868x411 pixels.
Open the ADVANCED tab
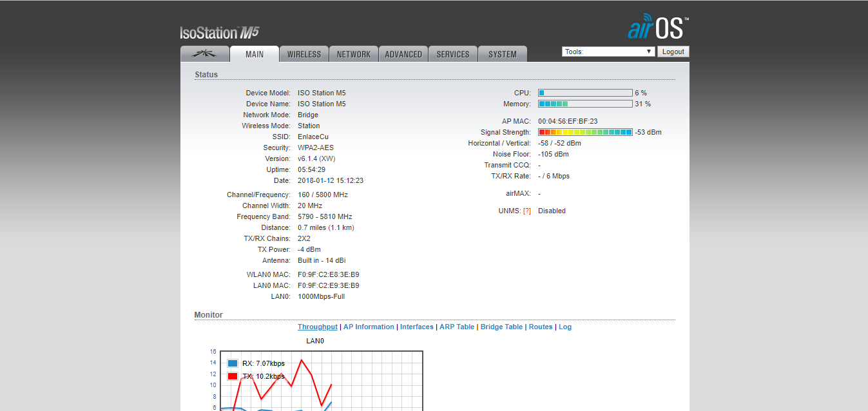click(403, 54)
